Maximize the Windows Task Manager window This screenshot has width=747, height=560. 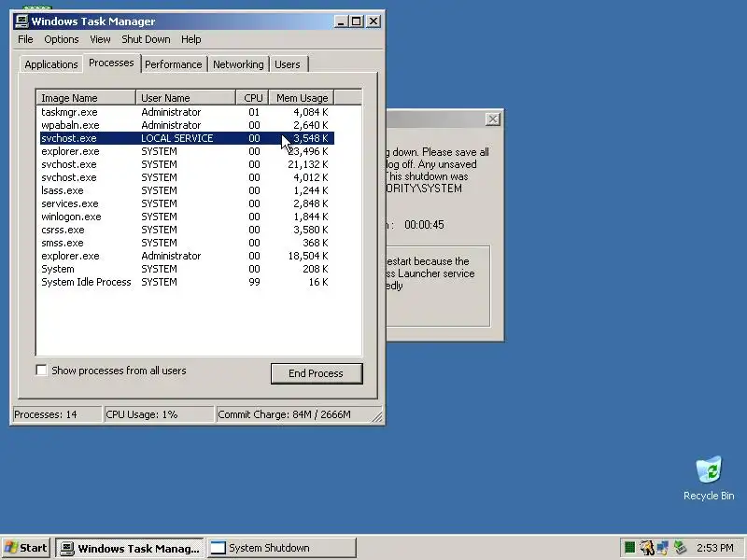coord(357,21)
